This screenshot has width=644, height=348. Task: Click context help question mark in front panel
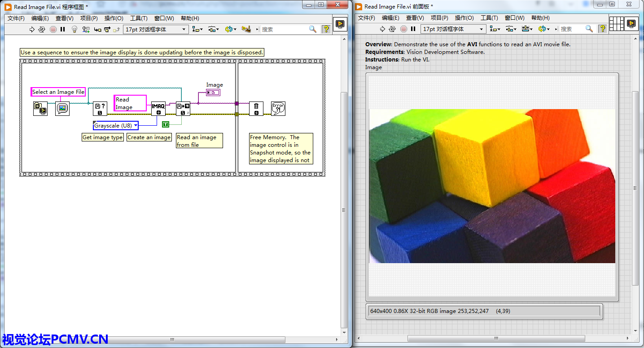(601, 29)
